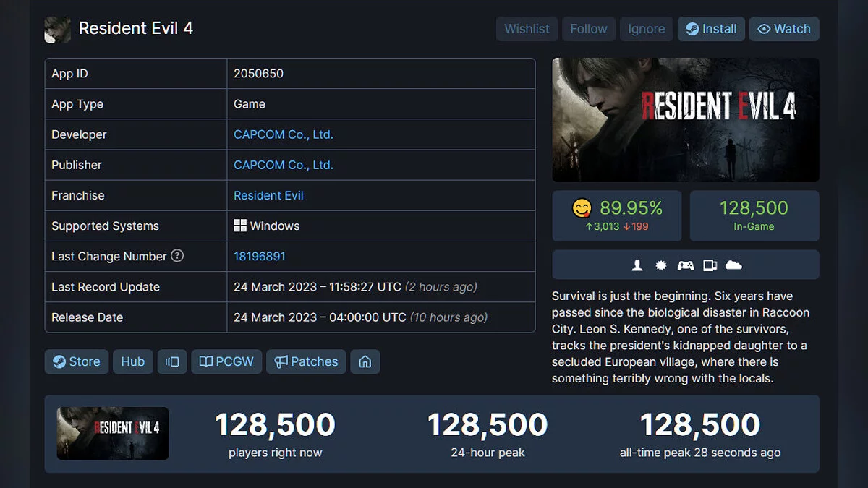Viewport: 868px width, 488px height.
Task: Click the red negative reviews count 199
Action: [635, 226]
